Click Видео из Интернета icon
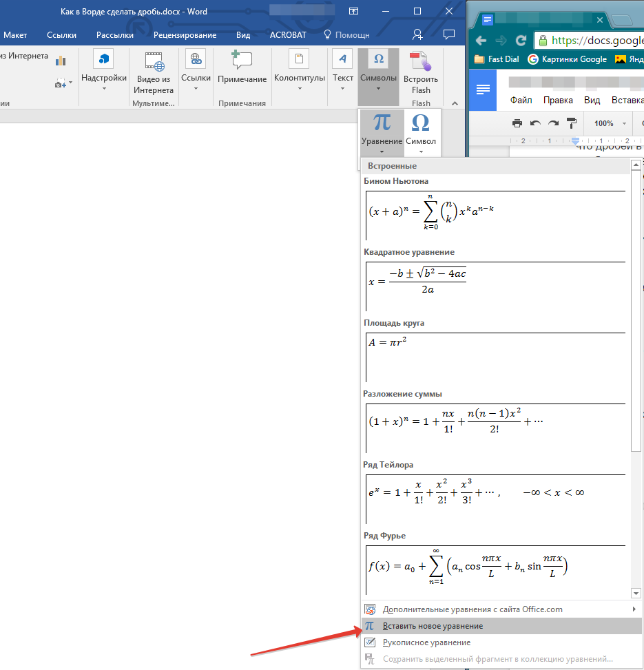This screenshot has width=644, height=670. click(x=154, y=61)
